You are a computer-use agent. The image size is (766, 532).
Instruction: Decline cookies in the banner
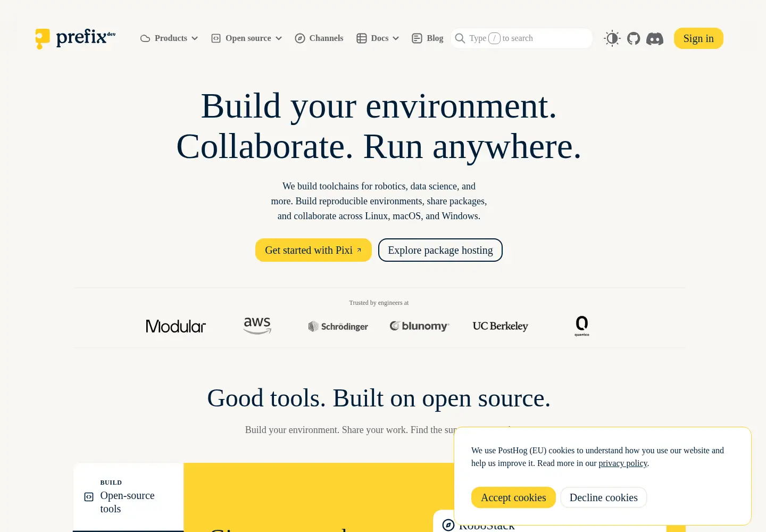click(x=604, y=497)
